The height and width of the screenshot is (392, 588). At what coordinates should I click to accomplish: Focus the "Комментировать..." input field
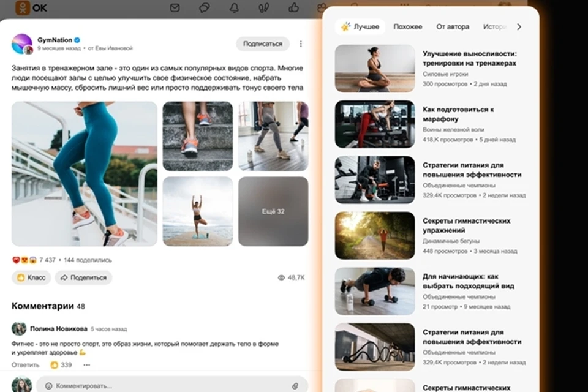click(x=172, y=386)
